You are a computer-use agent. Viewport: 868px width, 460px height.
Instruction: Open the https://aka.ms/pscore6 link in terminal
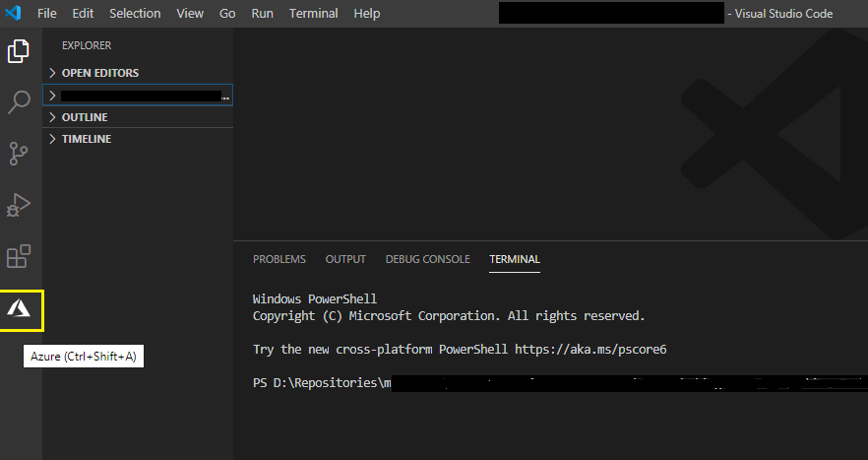click(590, 349)
